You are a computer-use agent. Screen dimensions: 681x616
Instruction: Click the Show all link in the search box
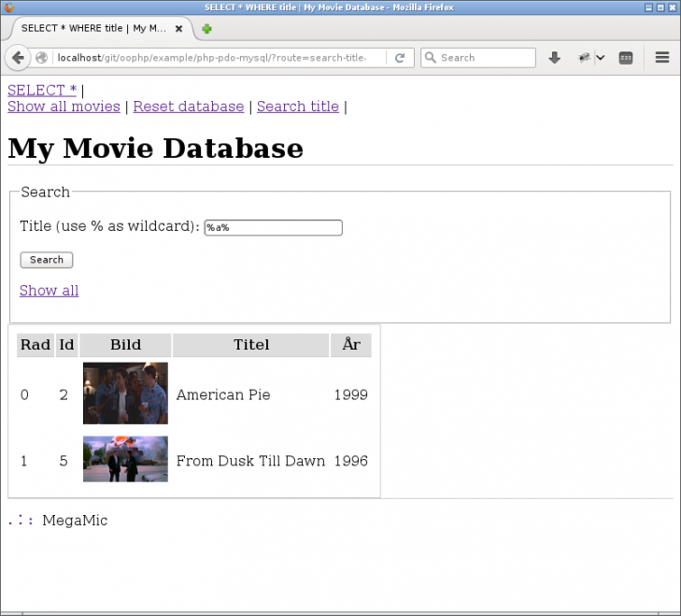50,291
